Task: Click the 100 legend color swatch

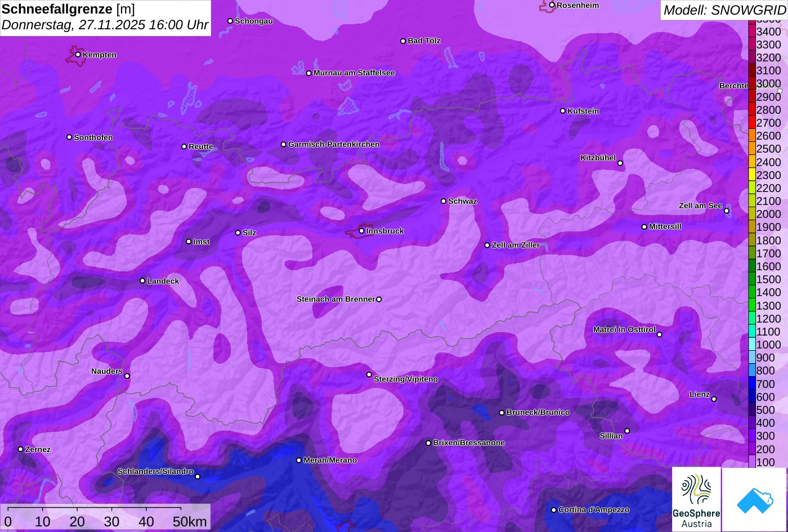Action: [x=752, y=462]
